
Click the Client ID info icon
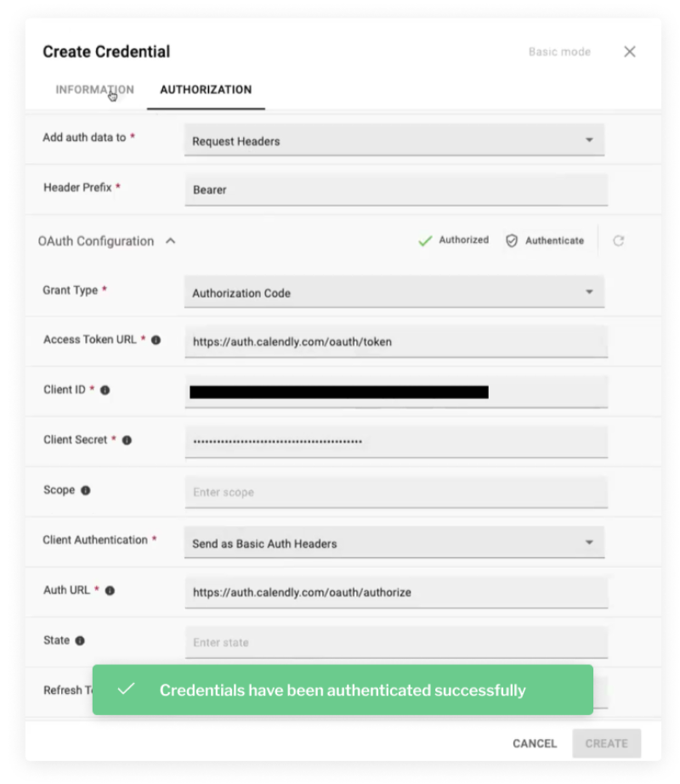105,390
